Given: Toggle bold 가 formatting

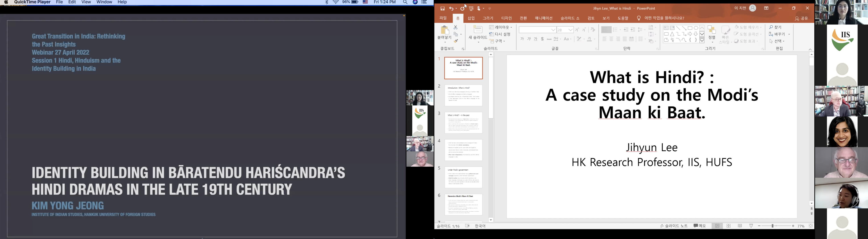Looking at the screenshot, I should coord(522,39).
